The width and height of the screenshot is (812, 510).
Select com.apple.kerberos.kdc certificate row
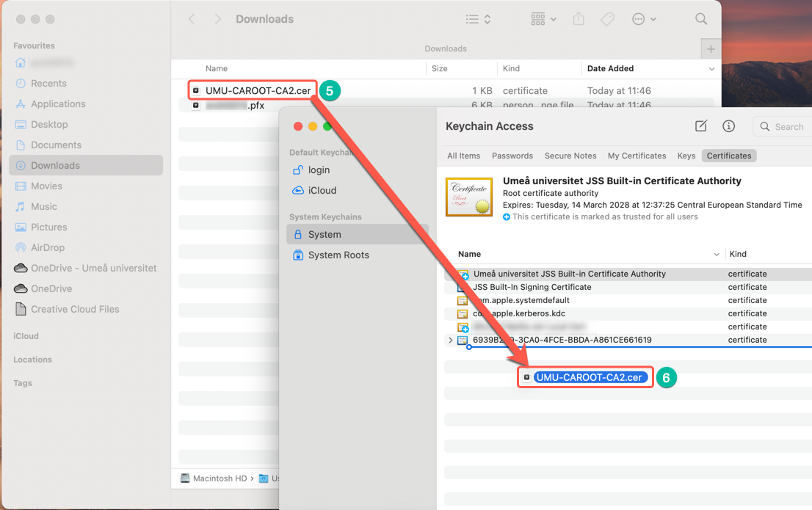point(628,313)
